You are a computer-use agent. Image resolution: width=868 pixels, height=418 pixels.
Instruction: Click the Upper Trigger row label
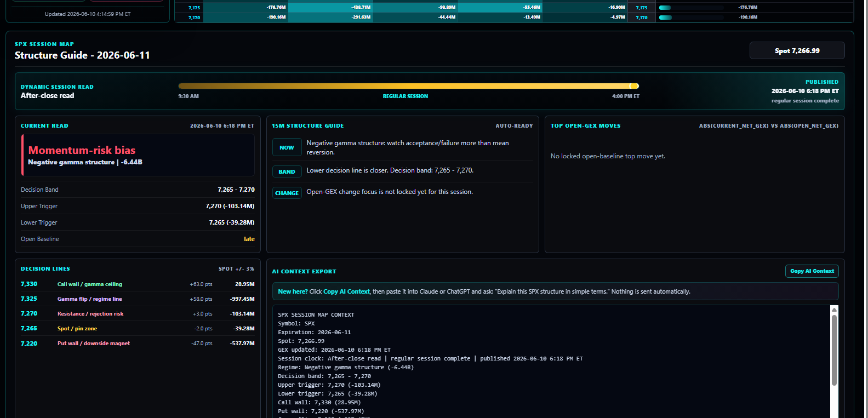tap(39, 206)
